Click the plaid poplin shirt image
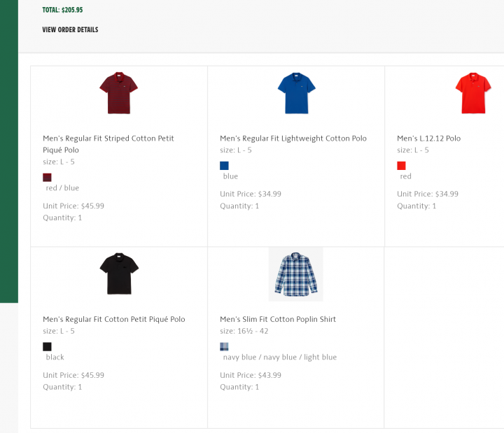 [296, 274]
